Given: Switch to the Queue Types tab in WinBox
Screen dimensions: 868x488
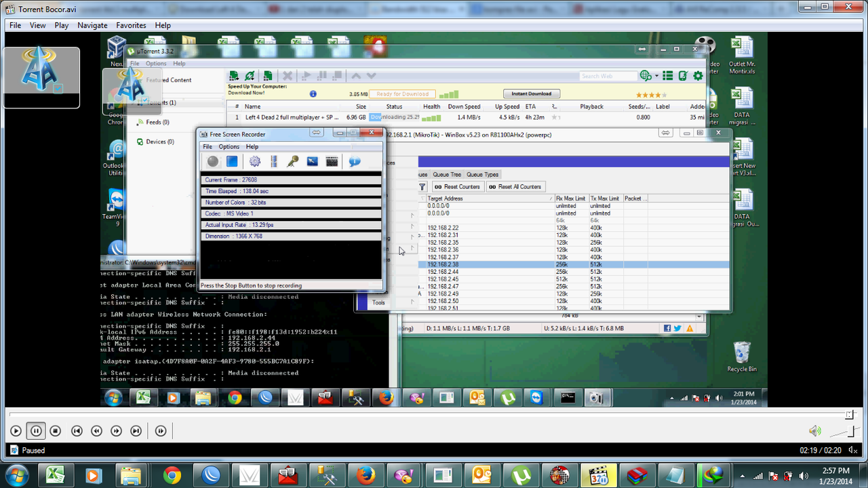Looking at the screenshot, I should pos(482,174).
